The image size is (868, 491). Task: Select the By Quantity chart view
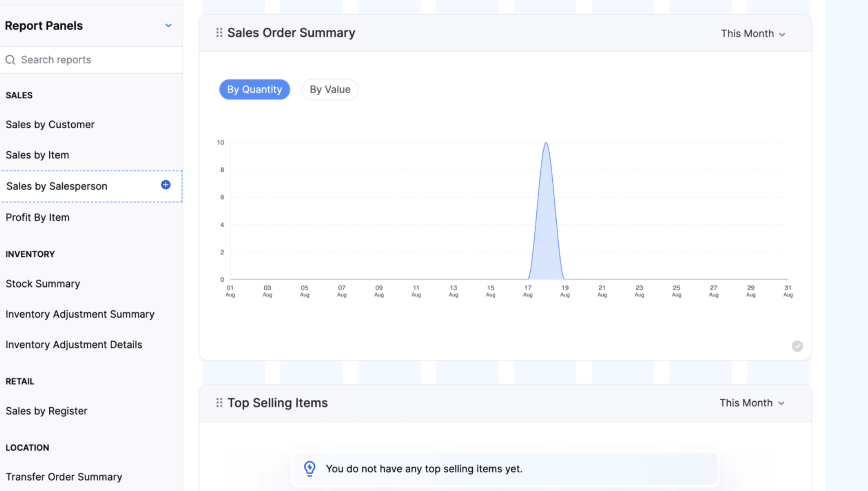click(254, 89)
